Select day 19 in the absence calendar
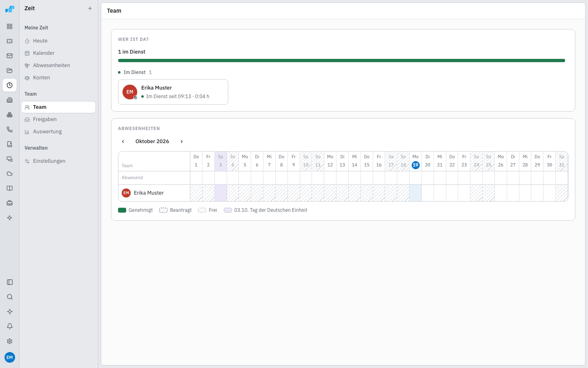The width and height of the screenshot is (588, 368). click(x=415, y=165)
